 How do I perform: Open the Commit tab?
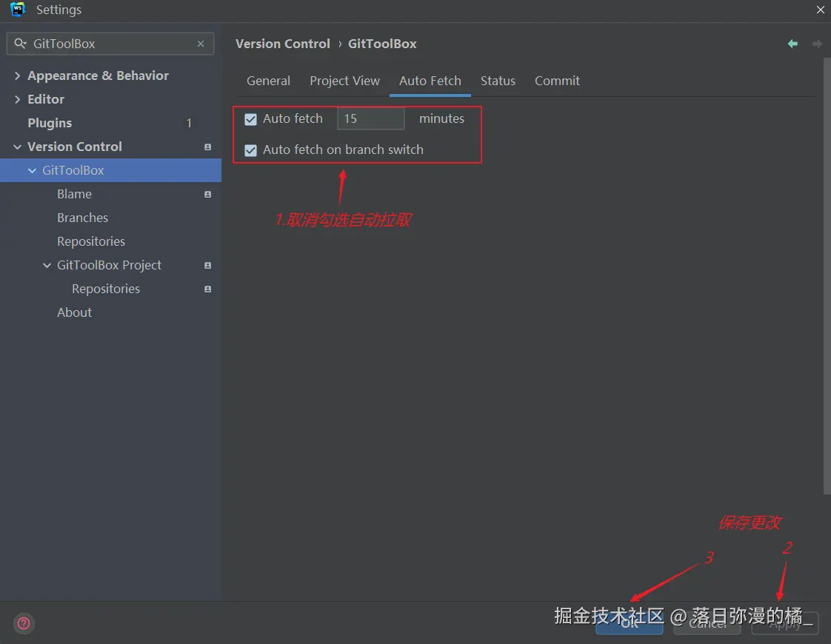557,81
